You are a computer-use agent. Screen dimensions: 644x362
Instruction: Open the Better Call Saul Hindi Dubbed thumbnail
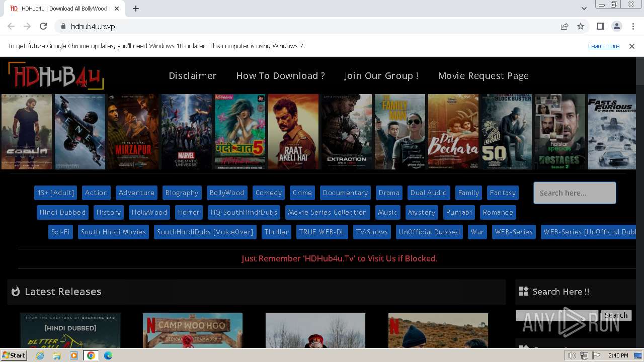[x=70, y=330]
